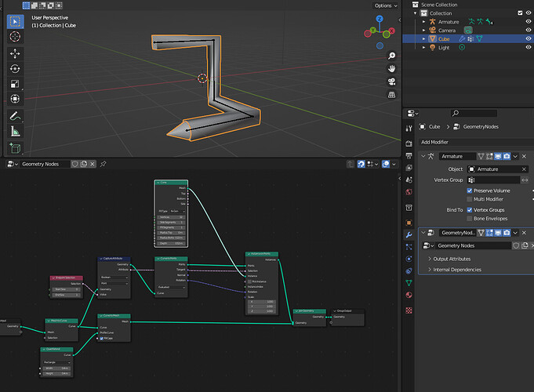Open the Modifier properties wrench tab
534x392 pixels.
(x=409, y=234)
